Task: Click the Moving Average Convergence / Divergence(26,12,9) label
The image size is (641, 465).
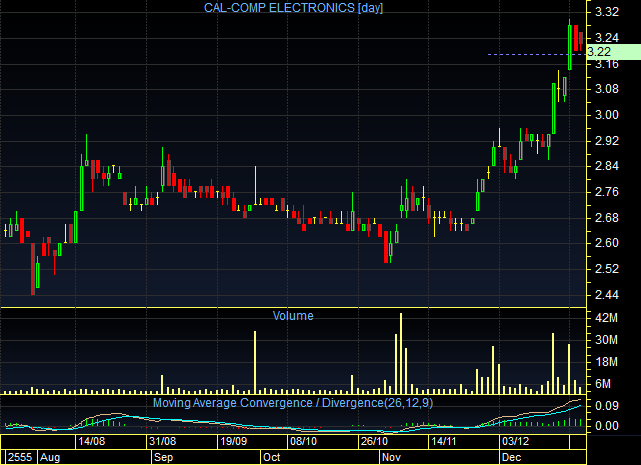Action: click(293, 403)
